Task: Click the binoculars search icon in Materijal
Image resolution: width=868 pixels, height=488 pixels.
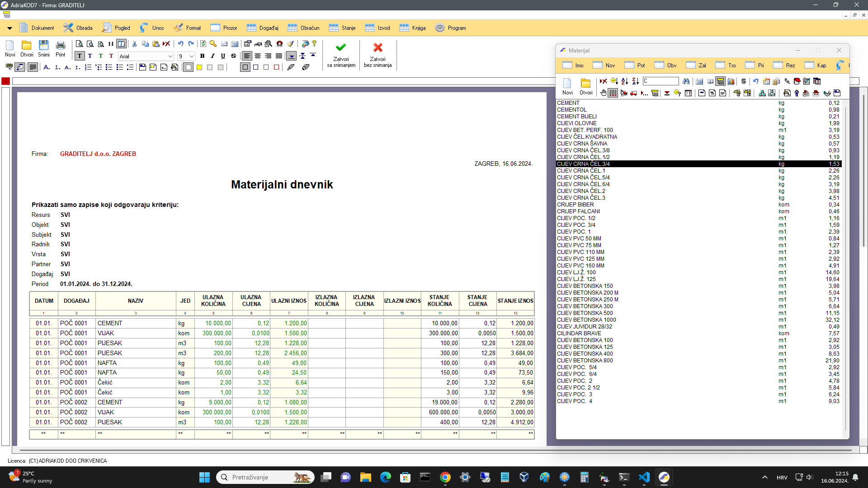Action: click(686, 81)
